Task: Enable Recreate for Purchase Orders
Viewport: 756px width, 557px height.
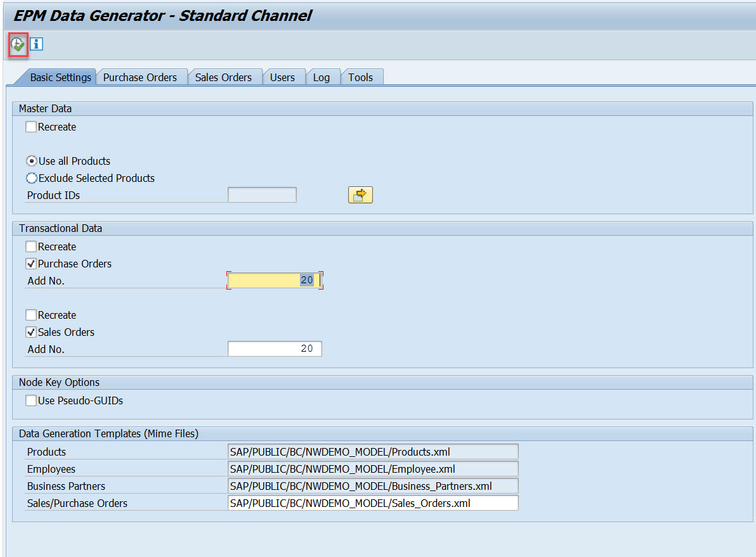Action: [x=30, y=246]
